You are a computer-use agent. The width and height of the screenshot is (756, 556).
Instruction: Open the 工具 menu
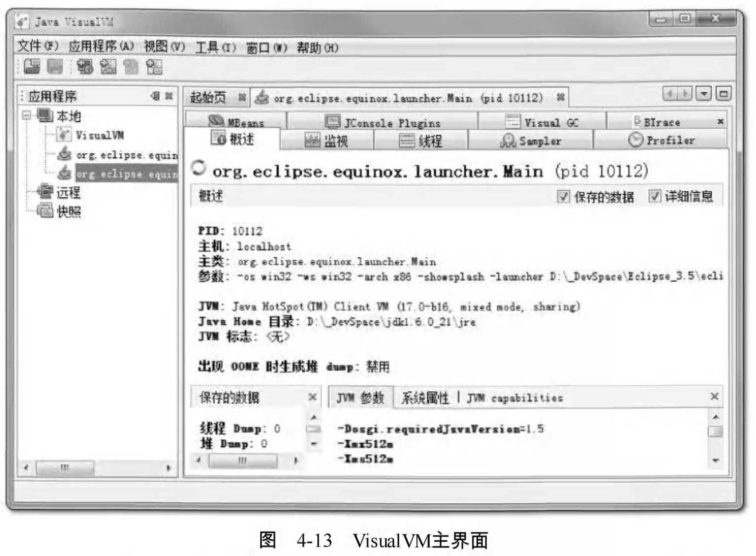coord(215,47)
